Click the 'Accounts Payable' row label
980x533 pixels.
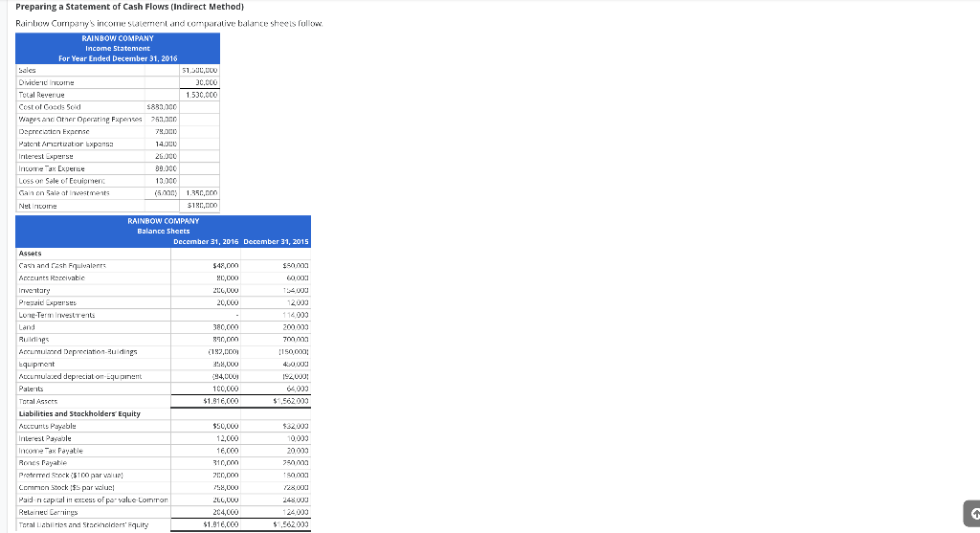[48, 426]
